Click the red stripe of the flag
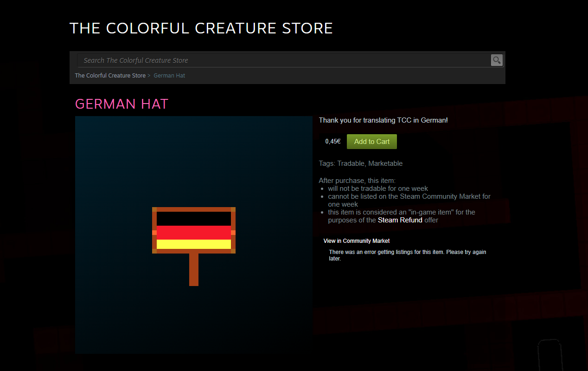This screenshot has width=588, height=371. point(194,233)
